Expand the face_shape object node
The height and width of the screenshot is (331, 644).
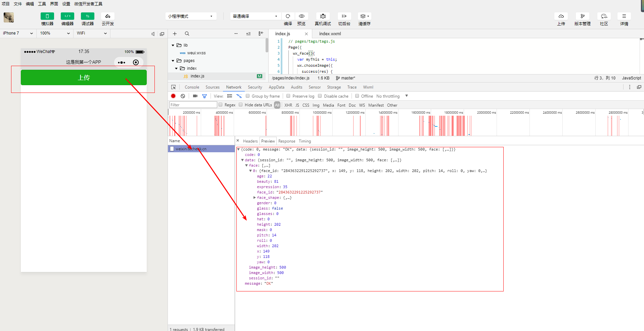click(x=255, y=198)
